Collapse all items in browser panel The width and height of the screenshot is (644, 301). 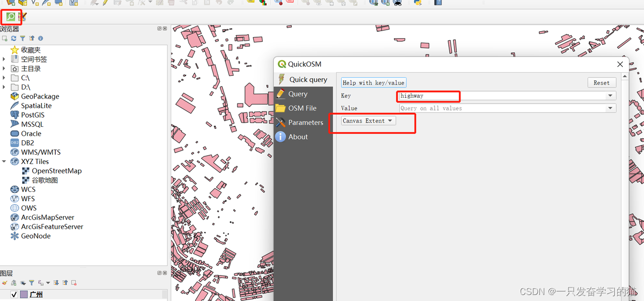point(32,38)
